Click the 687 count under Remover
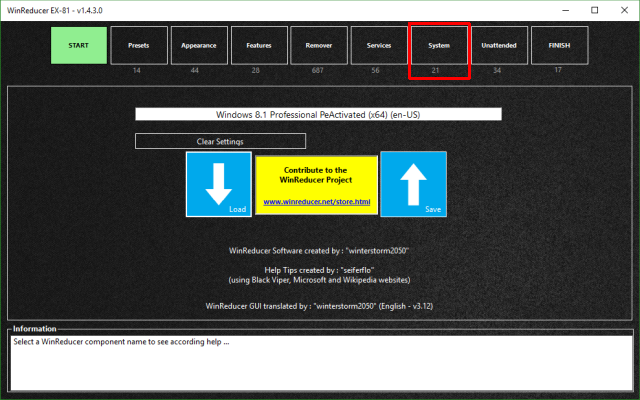Screen dimensions: 640x400 [x=318, y=70]
